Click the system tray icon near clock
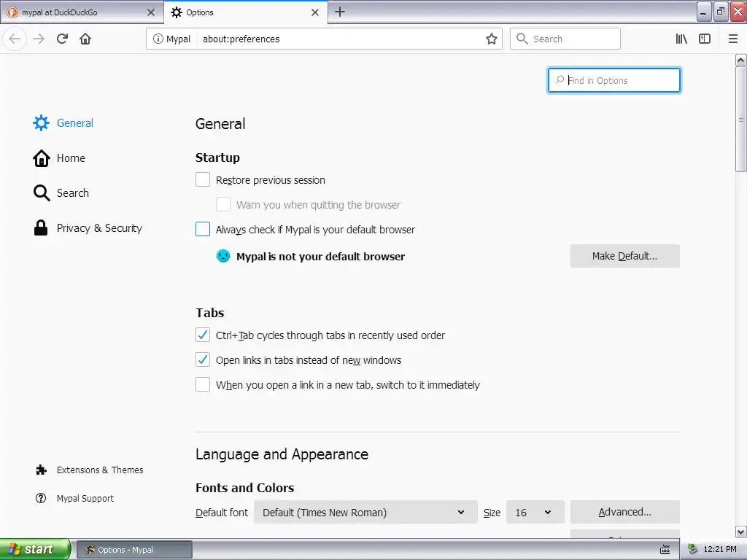The image size is (747, 560). [693, 550]
